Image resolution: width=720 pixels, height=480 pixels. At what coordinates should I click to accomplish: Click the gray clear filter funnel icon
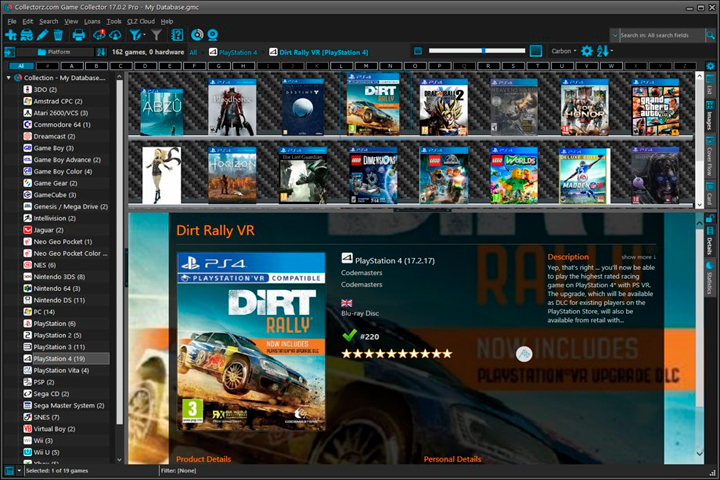(x=157, y=35)
